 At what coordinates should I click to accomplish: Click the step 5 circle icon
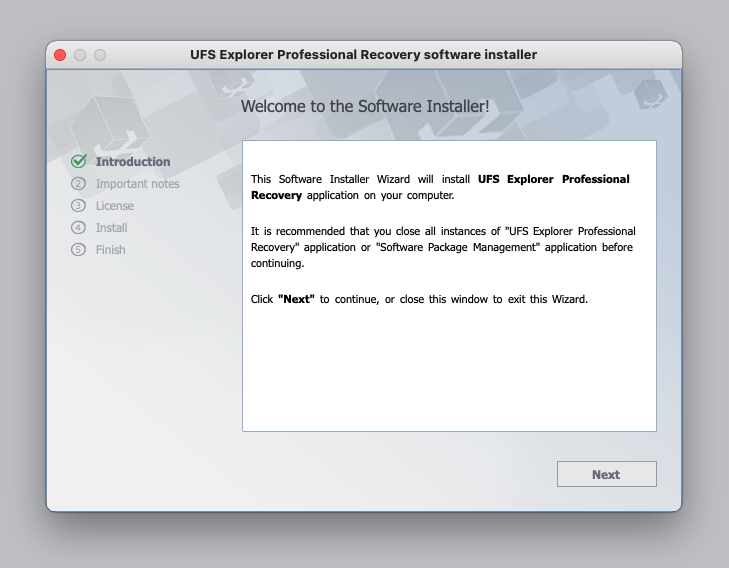78,250
